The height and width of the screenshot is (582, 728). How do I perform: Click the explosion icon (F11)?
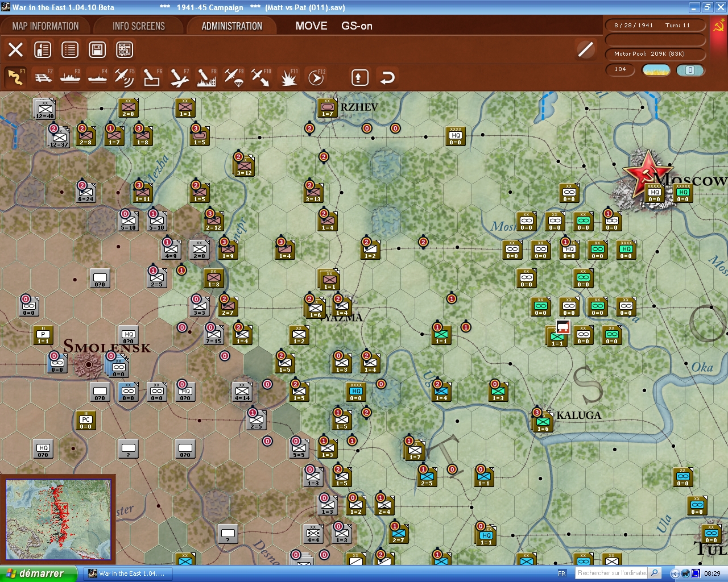click(x=288, y=77)
